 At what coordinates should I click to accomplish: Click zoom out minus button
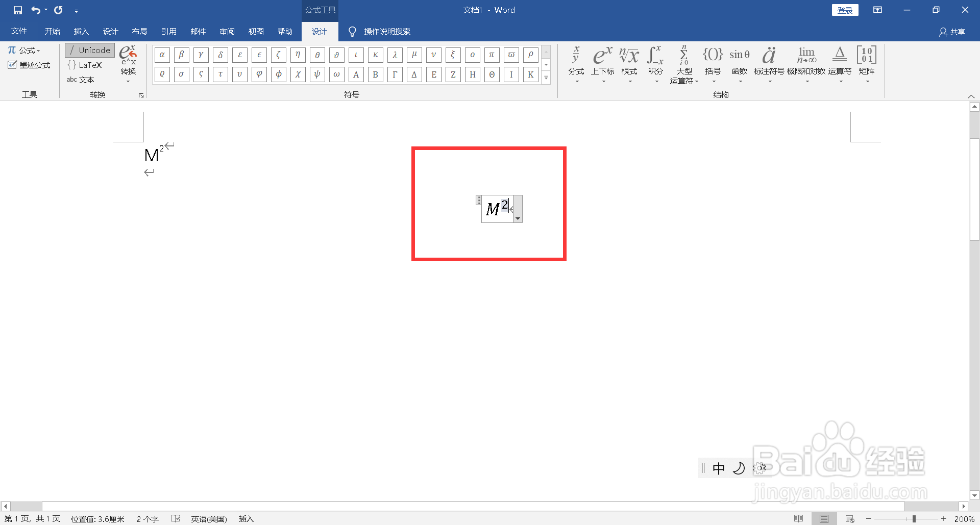click(x=869, y=519)
